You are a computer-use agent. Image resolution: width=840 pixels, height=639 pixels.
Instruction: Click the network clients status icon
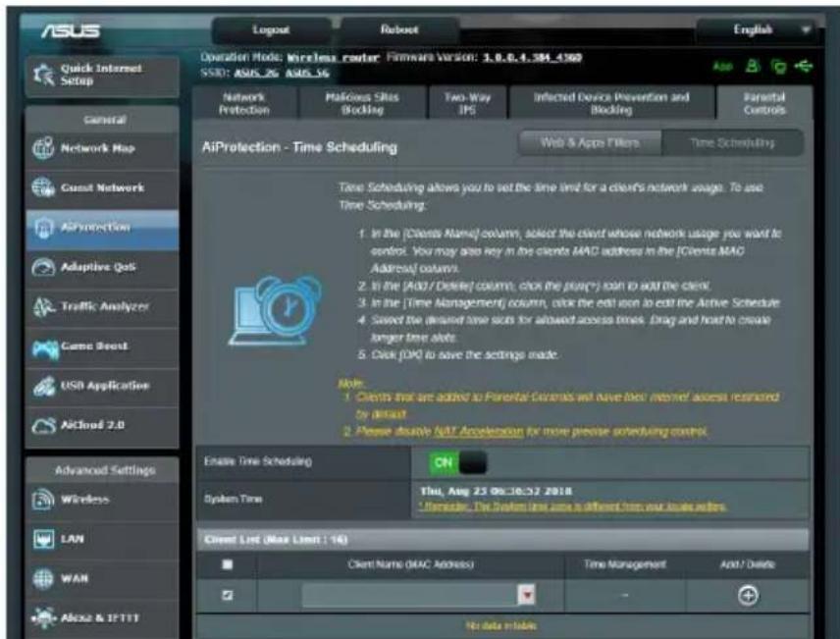(x=778, y=67)
